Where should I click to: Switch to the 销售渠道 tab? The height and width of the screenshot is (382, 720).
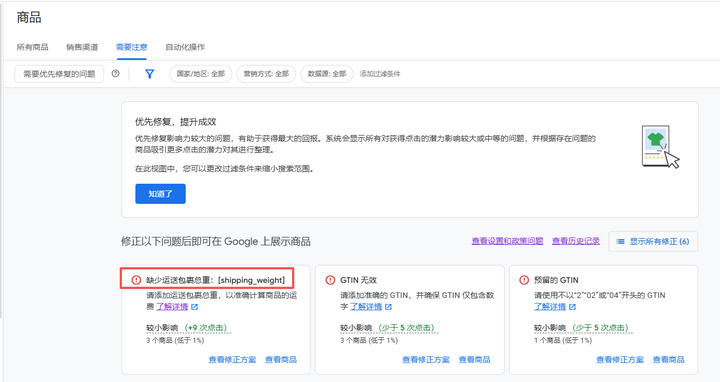pos(82,47)
